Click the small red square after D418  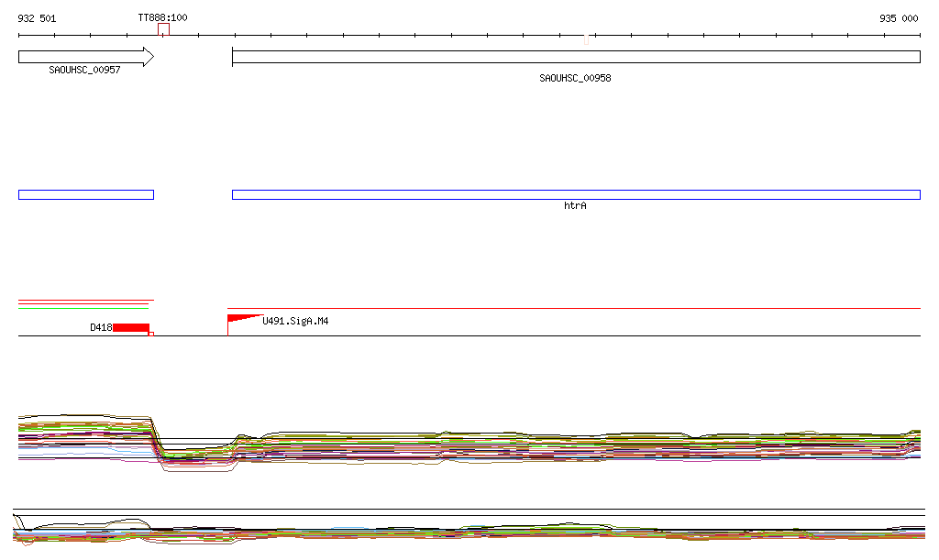coord(151,334)
